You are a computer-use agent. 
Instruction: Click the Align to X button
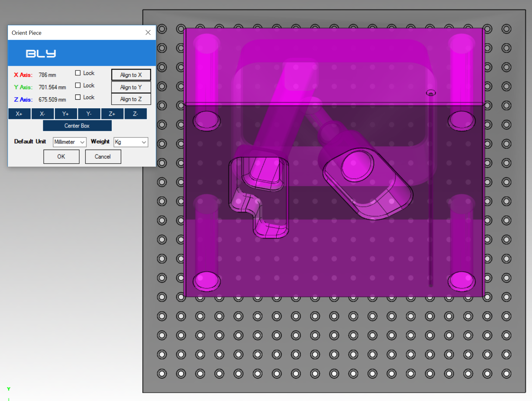131,75
